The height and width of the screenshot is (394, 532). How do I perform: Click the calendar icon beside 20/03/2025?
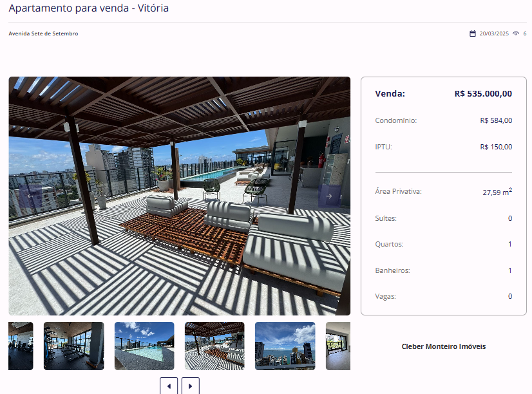tap(473, 33)
